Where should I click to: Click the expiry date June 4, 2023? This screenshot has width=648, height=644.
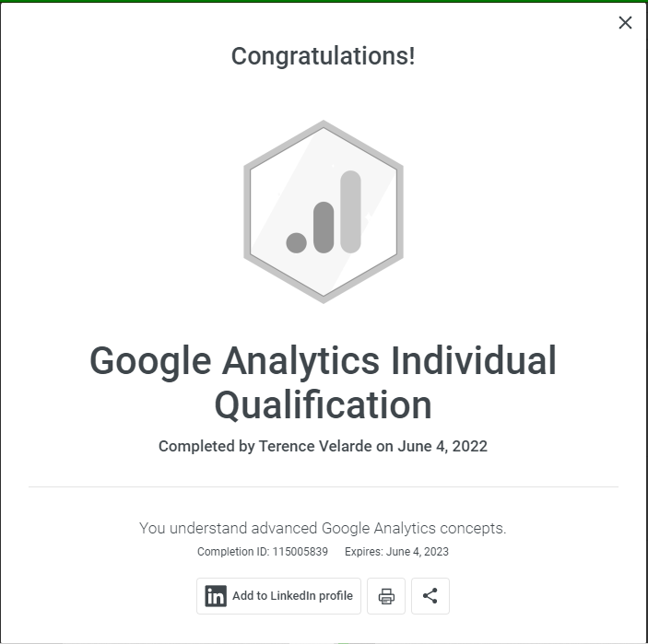(419, 552)
